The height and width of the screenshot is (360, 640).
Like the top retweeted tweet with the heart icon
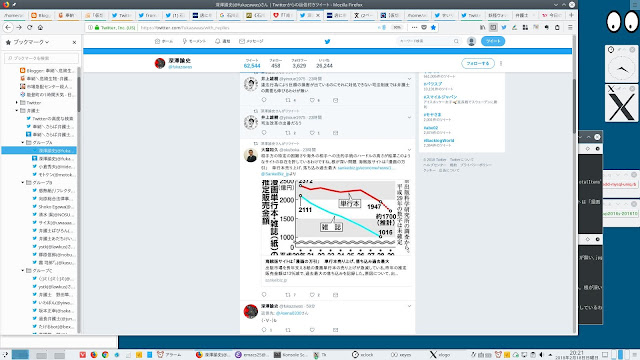(x=312, y=100)
